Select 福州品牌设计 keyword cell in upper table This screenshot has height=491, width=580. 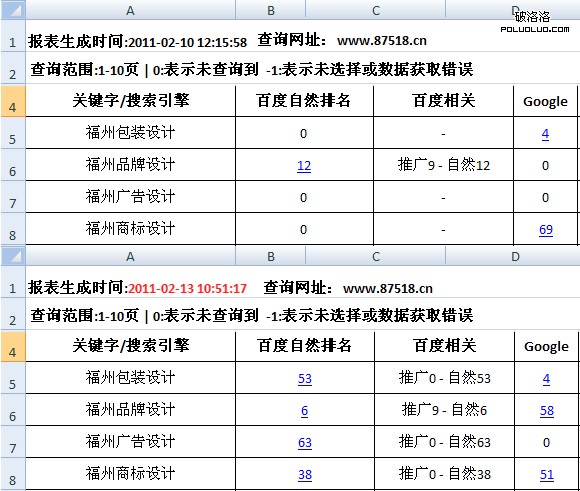131,165
